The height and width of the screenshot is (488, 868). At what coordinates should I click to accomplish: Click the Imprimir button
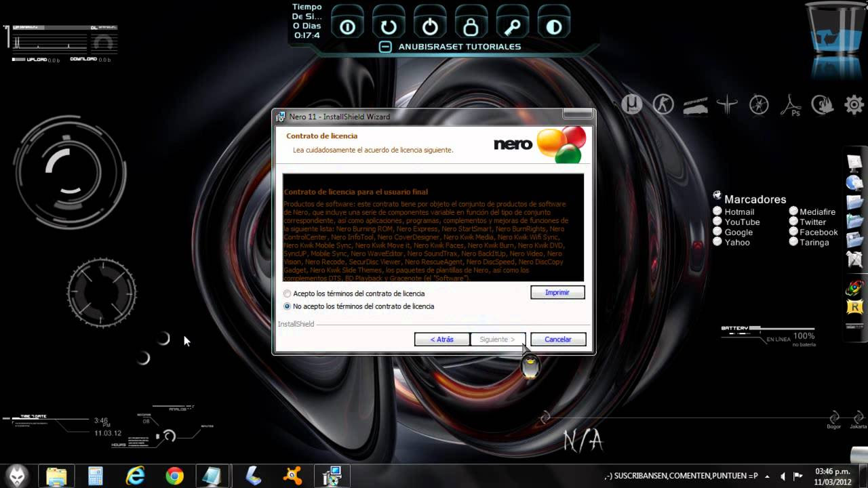557,292
